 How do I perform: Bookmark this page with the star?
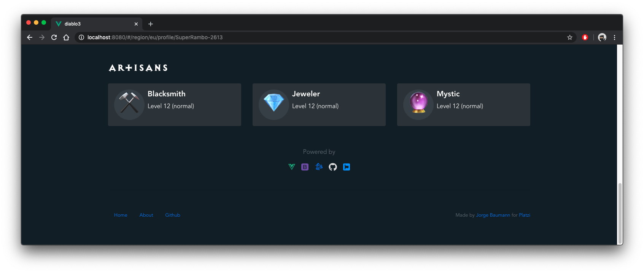[x=570, y=37]
